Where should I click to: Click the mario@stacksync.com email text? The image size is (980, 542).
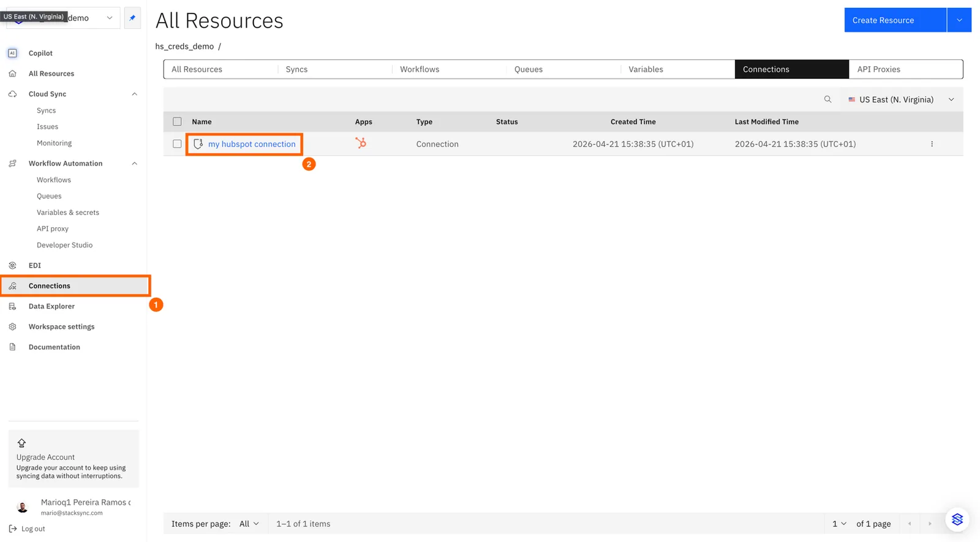[72, 513]
